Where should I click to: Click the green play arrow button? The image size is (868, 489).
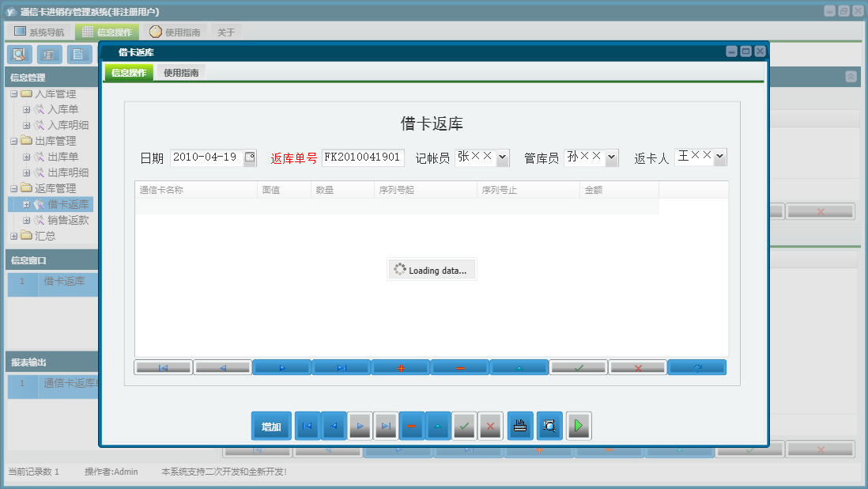tap(579, 426)
